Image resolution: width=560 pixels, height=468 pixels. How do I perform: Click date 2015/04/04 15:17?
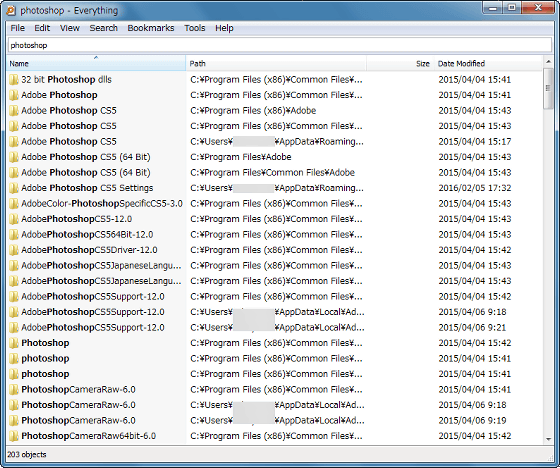pyautogui.click(x=475, y=141)
